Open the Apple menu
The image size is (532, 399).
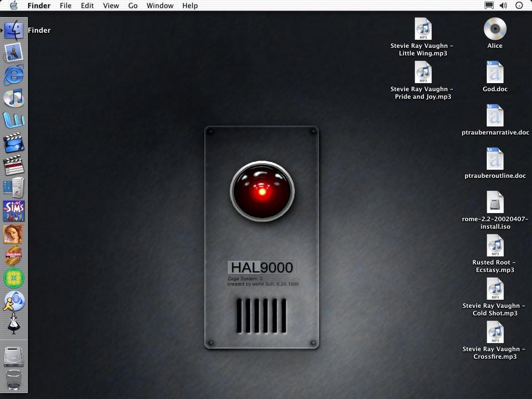14,6
